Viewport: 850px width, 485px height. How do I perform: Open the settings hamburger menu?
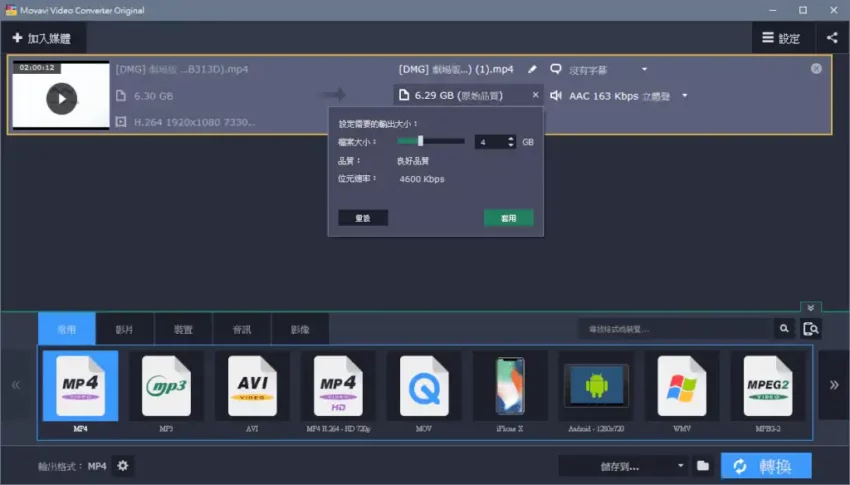point(781,38)
